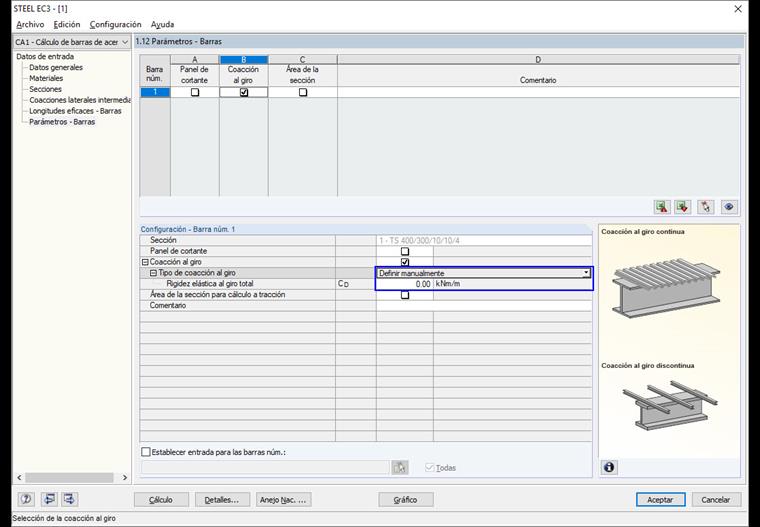Viewport: 760px width, 527px height.
Task: Go to next input window with right-arrow icon
Action: click(69, 499)
